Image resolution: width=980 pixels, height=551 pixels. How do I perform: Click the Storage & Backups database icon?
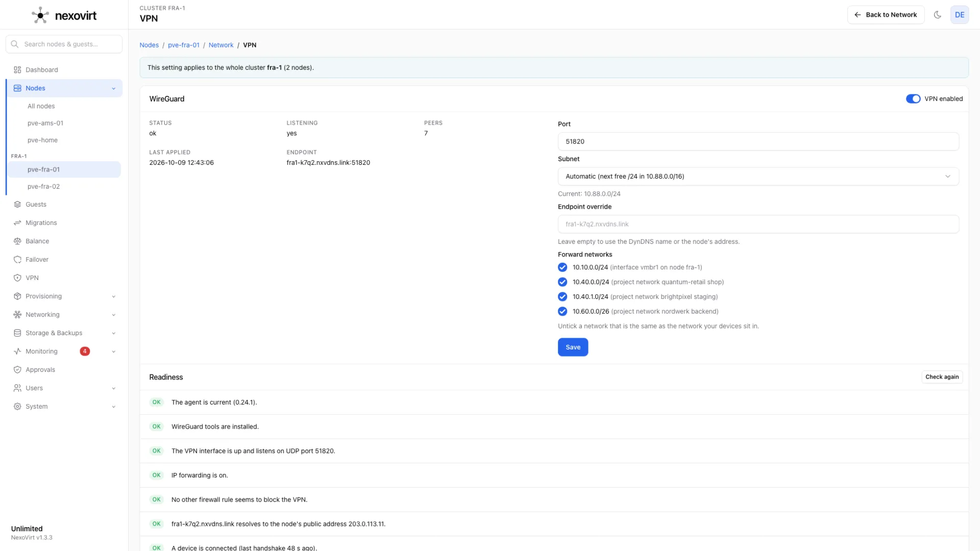17,333
